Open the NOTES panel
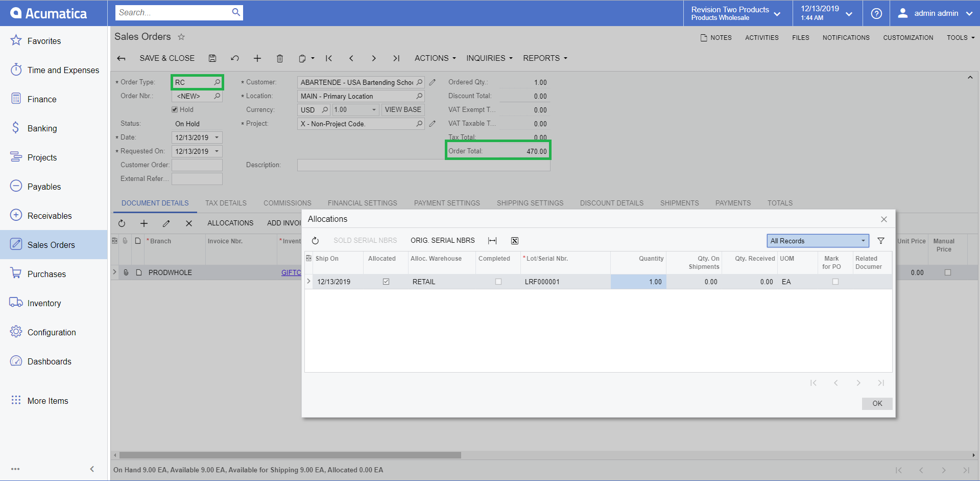The image size is (980, 481). pos(716,38)
